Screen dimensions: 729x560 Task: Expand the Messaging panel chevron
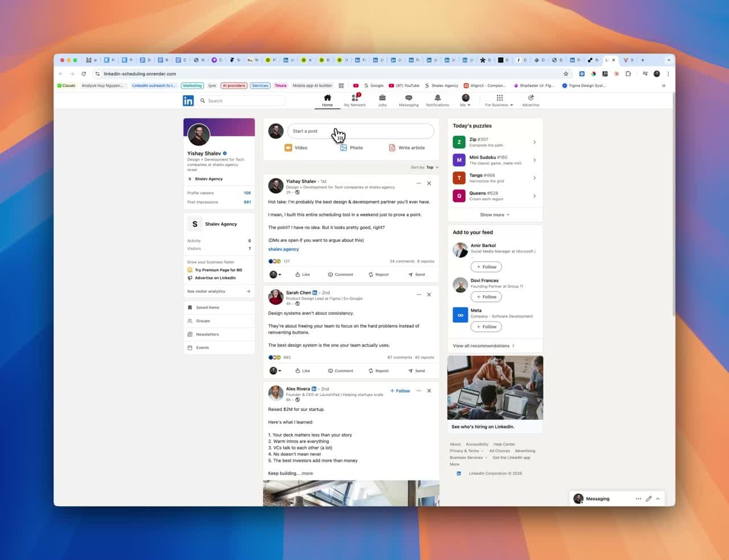tap(658, 499)
